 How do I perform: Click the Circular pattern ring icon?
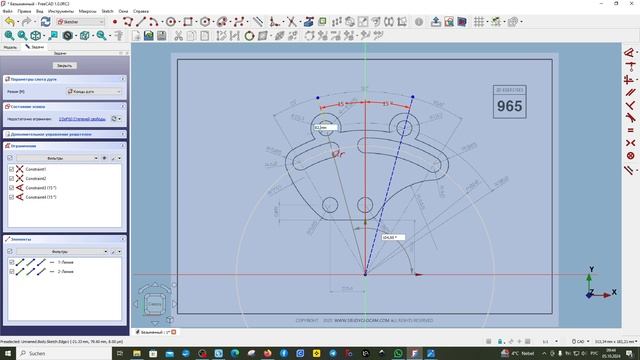[249, 36]
